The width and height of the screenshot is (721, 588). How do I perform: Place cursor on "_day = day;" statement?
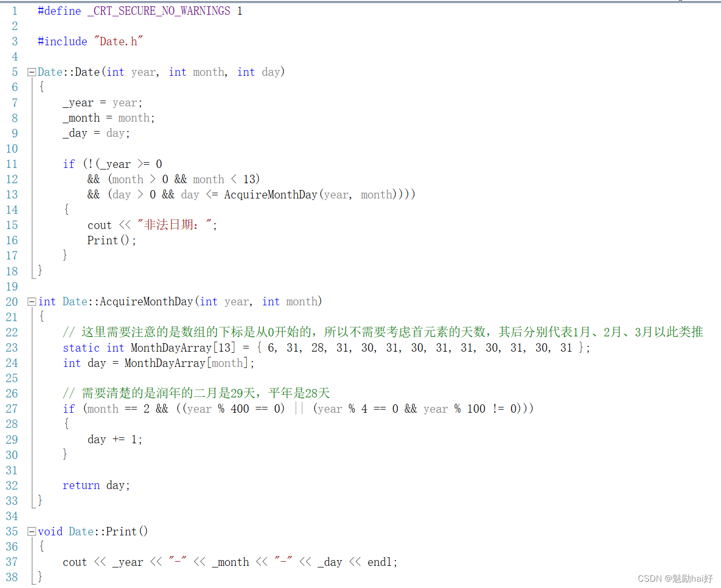(96, 133)
